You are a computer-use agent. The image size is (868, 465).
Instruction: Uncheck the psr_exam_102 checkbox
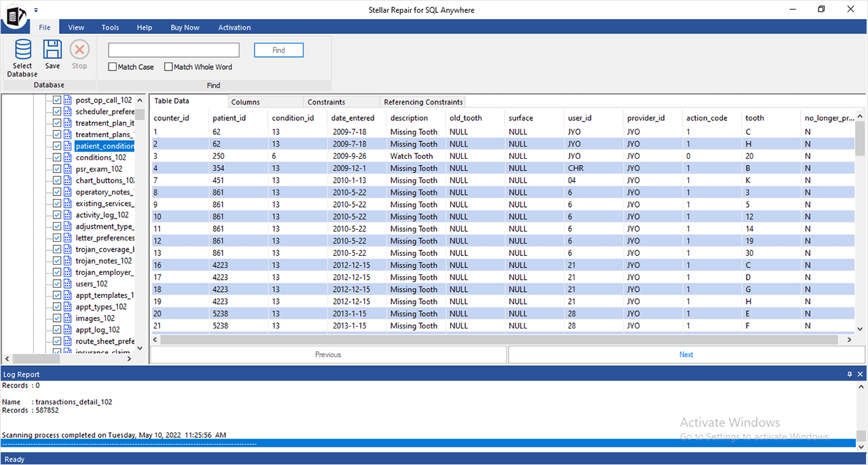click(57, 169)
